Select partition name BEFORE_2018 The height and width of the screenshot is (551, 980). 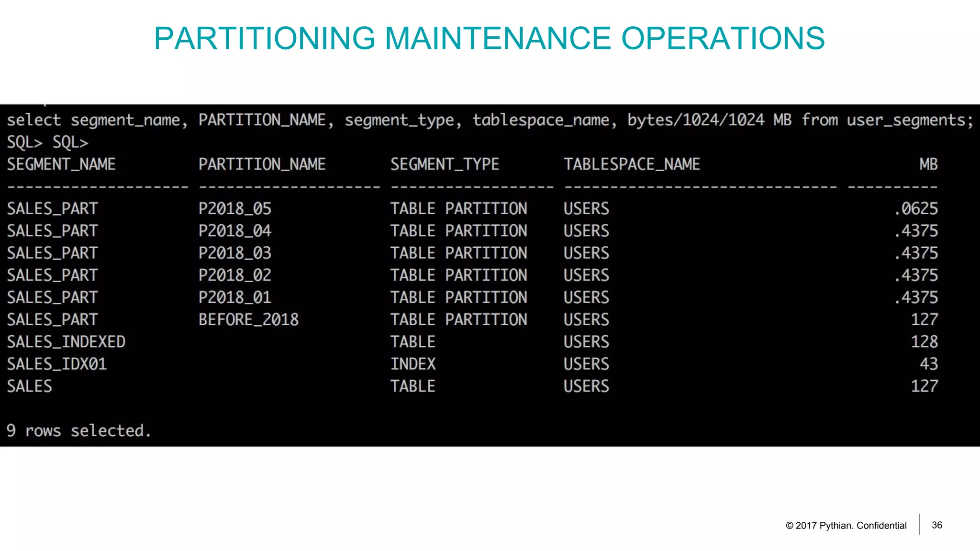[x=248, y=320]
